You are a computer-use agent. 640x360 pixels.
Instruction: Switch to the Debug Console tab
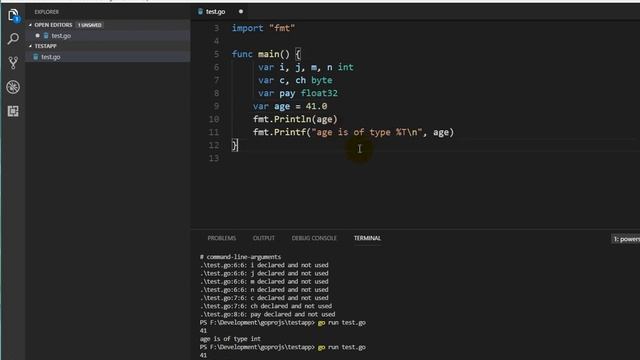pos(314,238)
